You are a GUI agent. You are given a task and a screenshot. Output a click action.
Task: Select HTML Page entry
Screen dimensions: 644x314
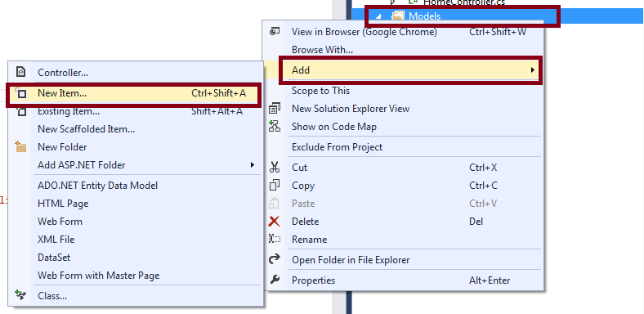coord(63,204)
